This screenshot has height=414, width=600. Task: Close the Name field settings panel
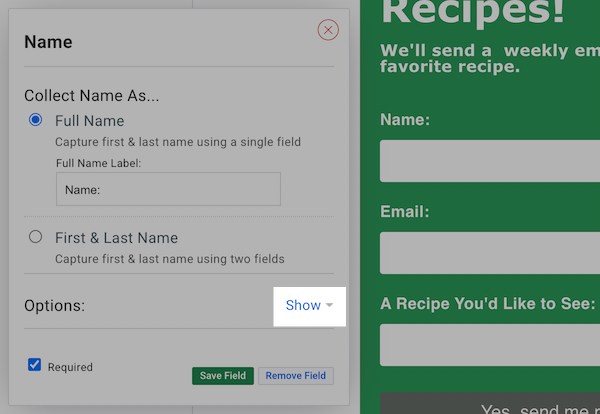(328, 30)
